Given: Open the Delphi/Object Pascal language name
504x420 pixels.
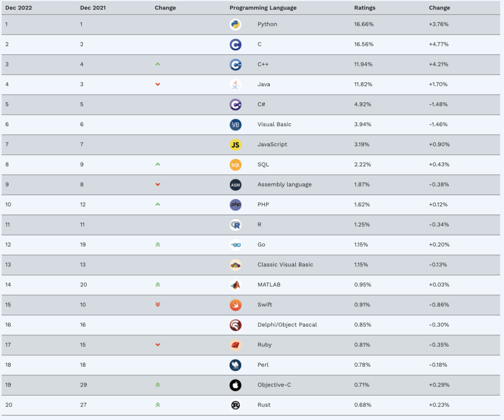Looking at the screenshot, I should click(287, 325).
